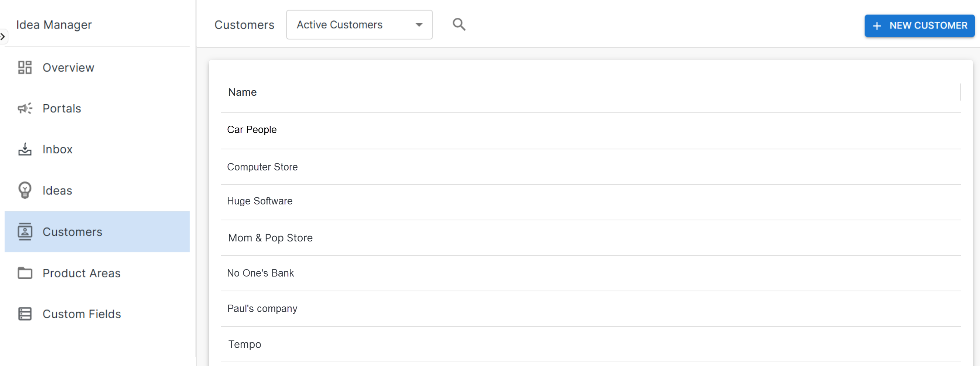Click the Ideas lightbulb icon
This screenshot has width=980, height=366.
25,190
